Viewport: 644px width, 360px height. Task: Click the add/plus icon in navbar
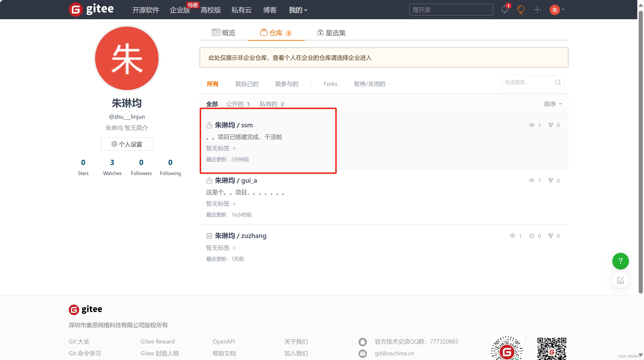coord(537,9)
